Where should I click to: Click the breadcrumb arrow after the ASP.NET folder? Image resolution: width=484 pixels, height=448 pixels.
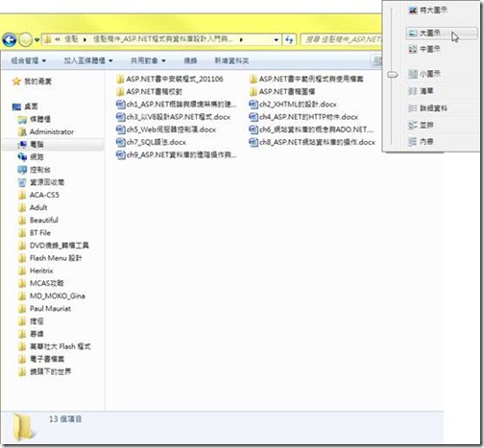(241, 39)
